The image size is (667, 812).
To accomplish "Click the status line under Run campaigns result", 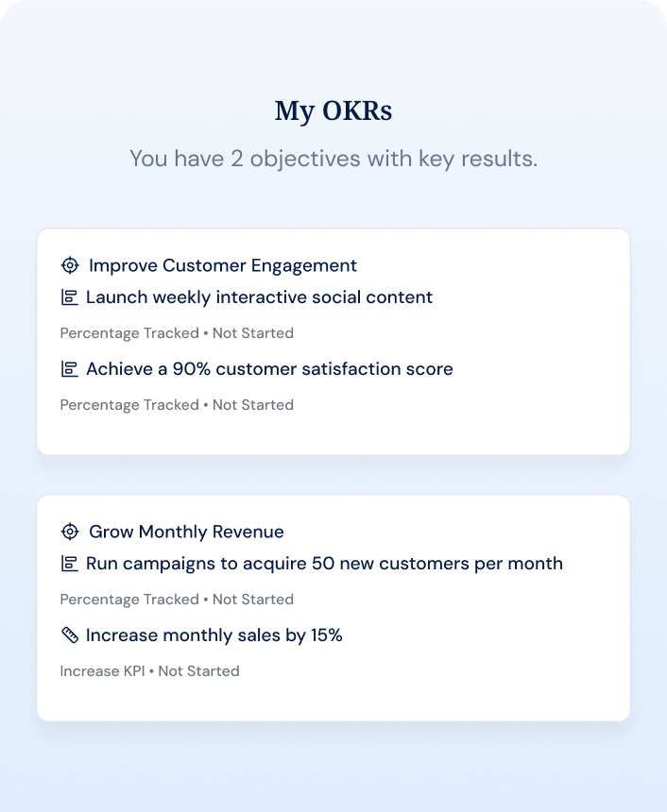I will pyautogui.click(x=177, y=600).
